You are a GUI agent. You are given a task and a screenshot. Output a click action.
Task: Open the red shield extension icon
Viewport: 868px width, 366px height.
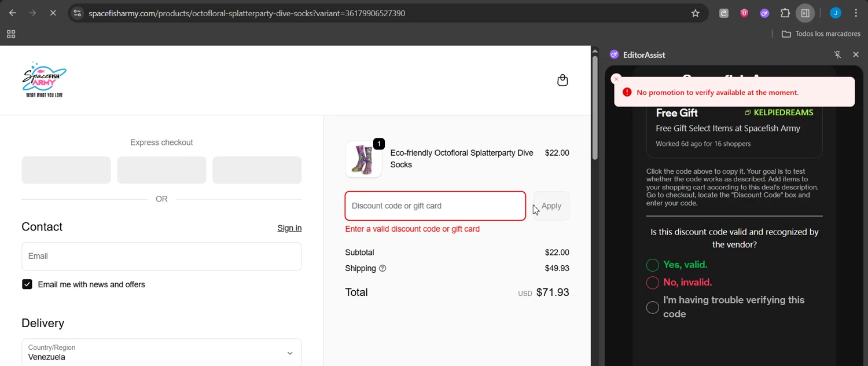744,13
